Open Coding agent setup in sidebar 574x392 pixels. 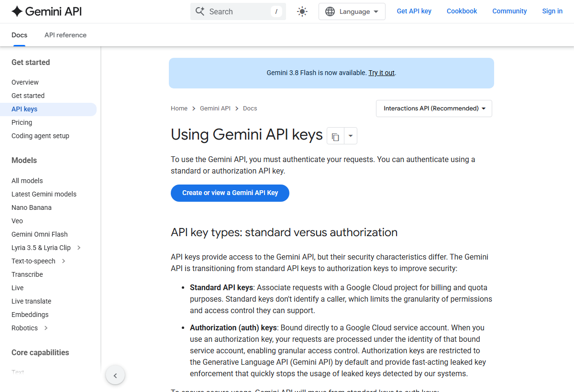tap(40, 136)
